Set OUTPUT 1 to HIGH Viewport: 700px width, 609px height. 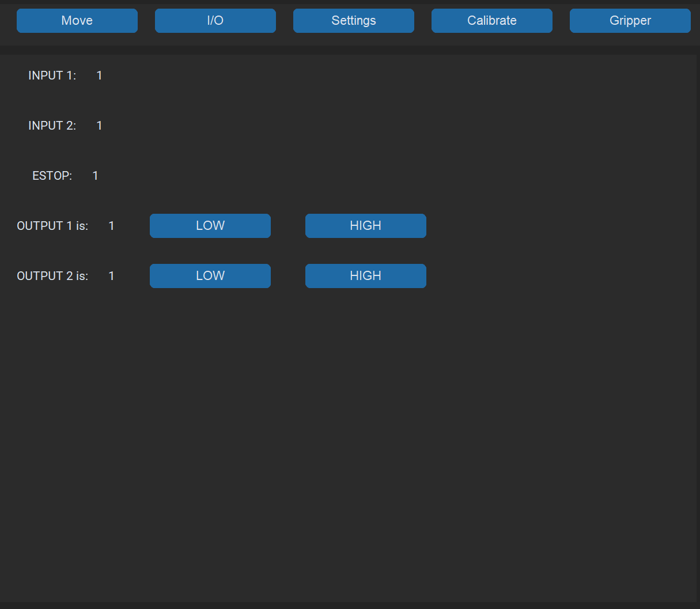pos(366,226)
